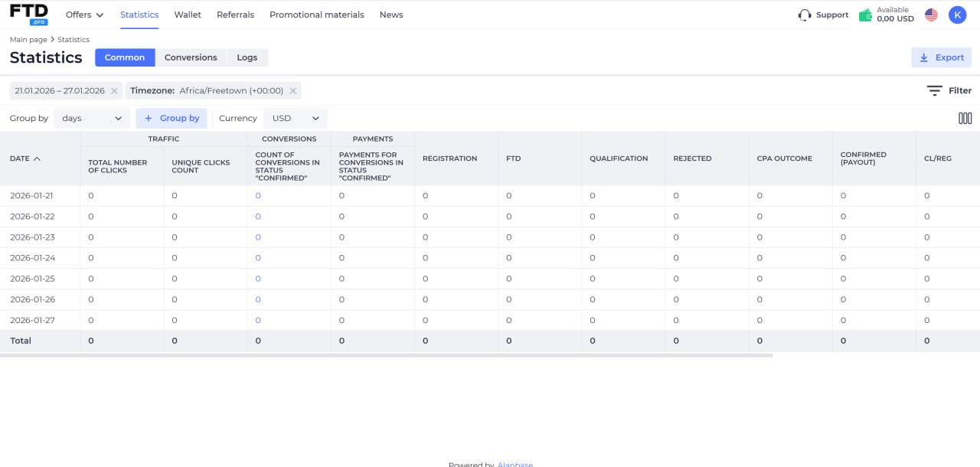Click the green wallet balance icon

point(865,15)
